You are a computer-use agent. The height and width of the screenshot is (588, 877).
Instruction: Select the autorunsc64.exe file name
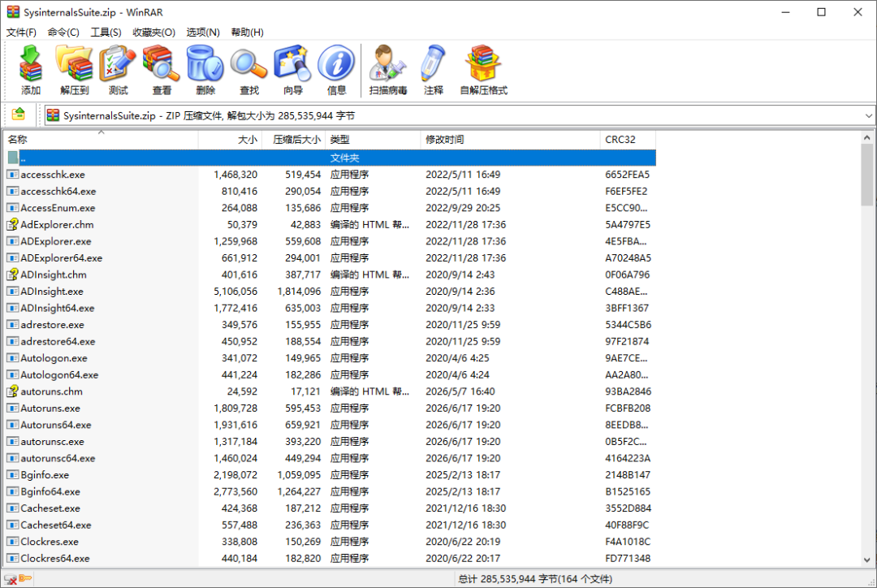(58, 459)
